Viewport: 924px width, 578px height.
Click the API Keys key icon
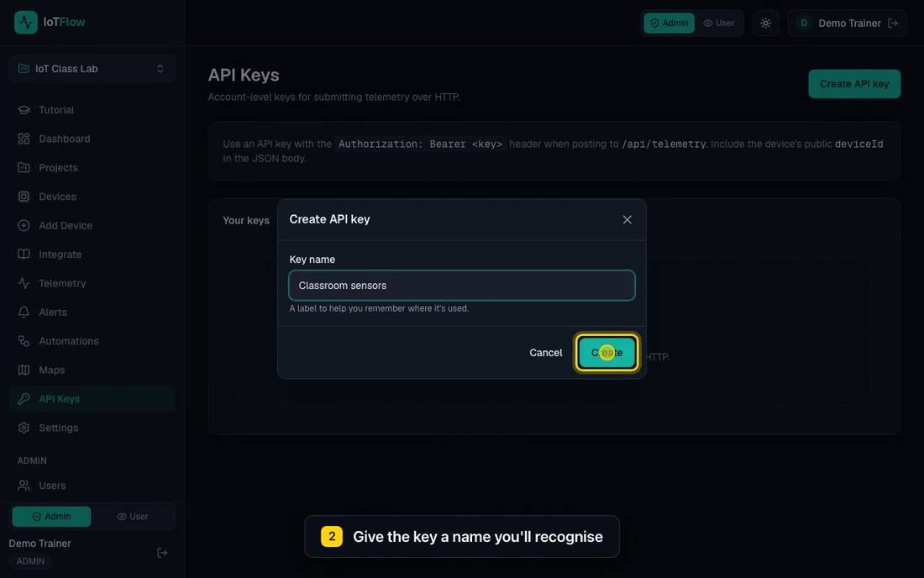(24, 399)
